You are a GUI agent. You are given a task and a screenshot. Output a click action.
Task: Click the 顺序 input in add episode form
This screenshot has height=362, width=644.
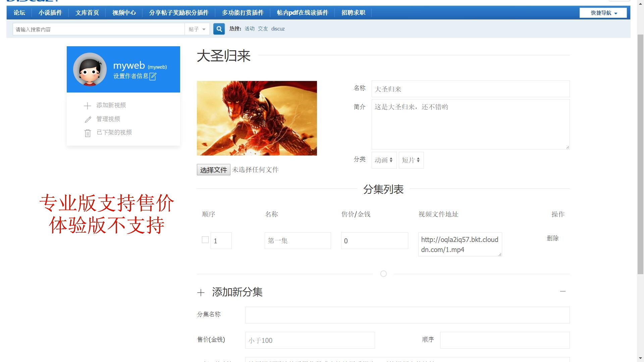point(505,340)
